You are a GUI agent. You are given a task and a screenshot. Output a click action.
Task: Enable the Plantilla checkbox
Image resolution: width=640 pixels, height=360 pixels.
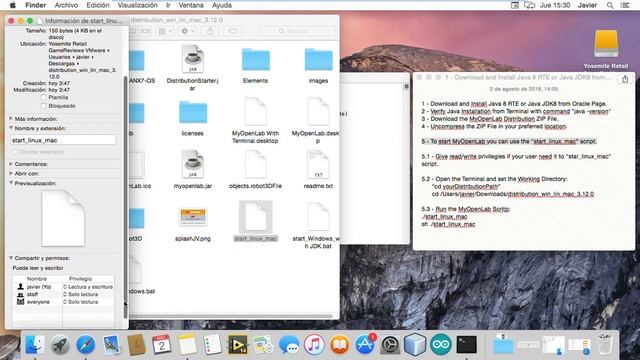coord(44,98)
